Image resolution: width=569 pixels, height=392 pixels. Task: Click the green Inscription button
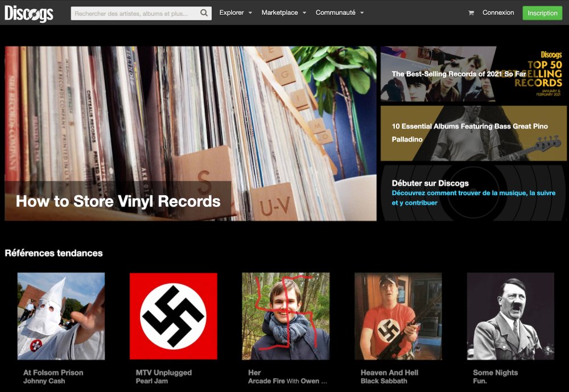[542, 13]
